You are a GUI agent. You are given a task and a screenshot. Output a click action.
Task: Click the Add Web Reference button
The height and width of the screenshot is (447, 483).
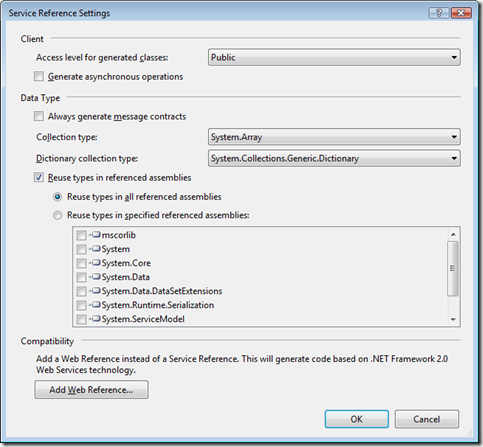[91, 389]
